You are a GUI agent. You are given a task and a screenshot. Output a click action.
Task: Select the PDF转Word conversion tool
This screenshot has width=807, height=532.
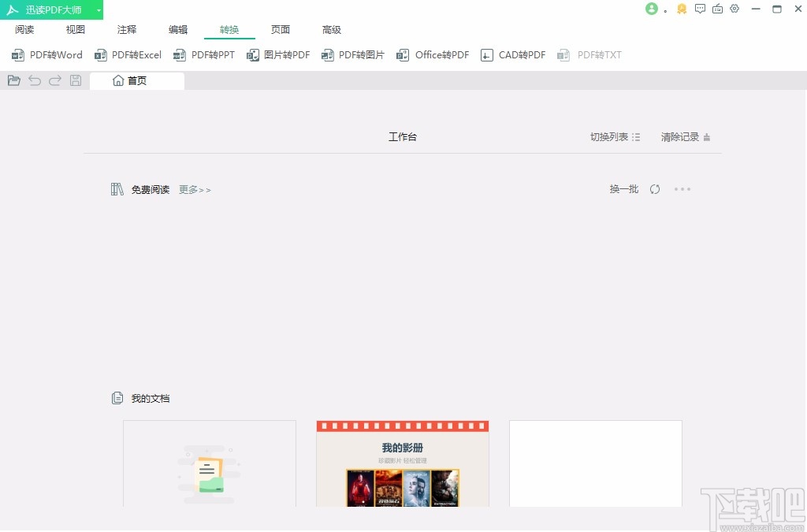point(46,54)
